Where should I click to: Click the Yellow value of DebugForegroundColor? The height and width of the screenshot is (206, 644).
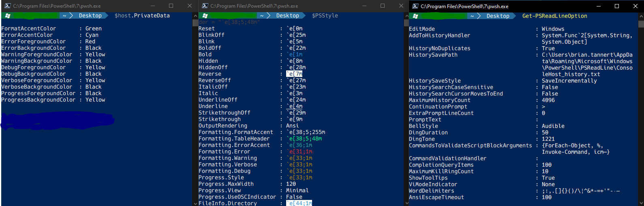tap(95, 68)
